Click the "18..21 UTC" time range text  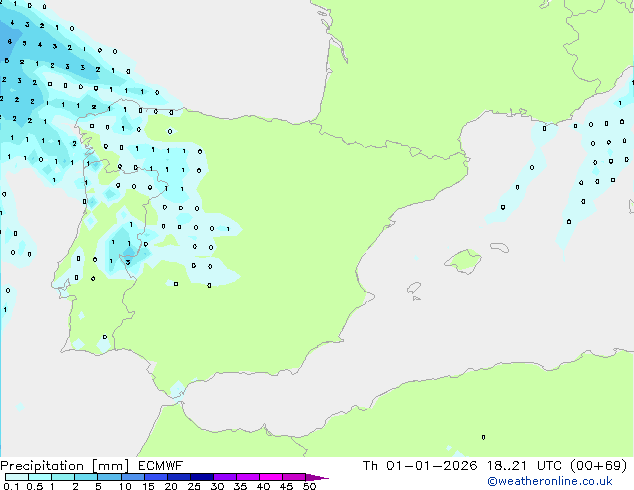click(524, 466)
